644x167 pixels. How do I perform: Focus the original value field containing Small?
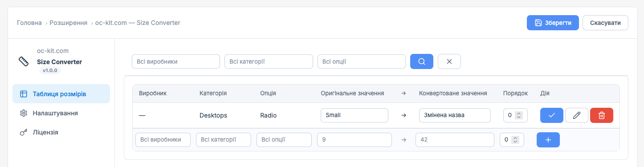point(355,115)
